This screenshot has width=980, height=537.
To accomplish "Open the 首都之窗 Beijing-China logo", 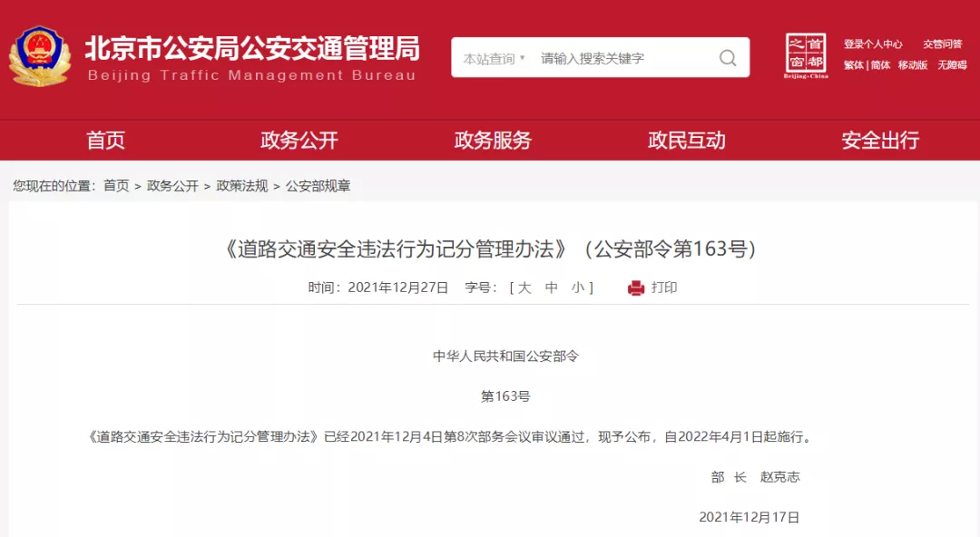I will pos(806,55).
